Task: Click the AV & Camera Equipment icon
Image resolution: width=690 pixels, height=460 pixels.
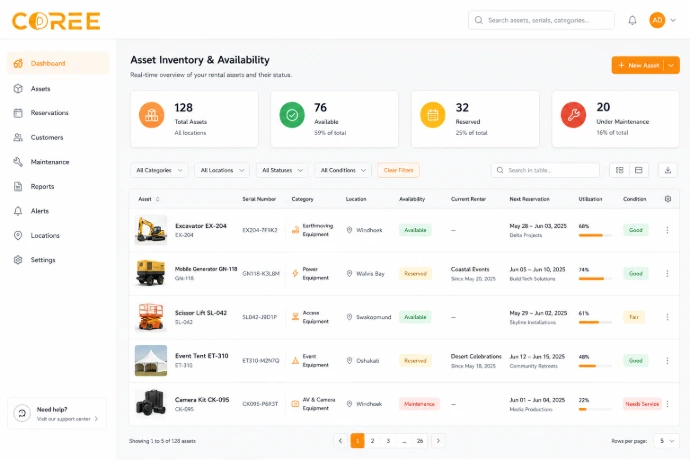Action: coord(295,404)
